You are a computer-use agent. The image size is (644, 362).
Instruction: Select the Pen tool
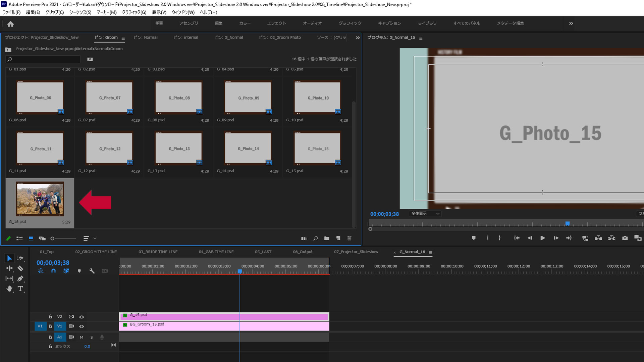click(x=20, y=279)
